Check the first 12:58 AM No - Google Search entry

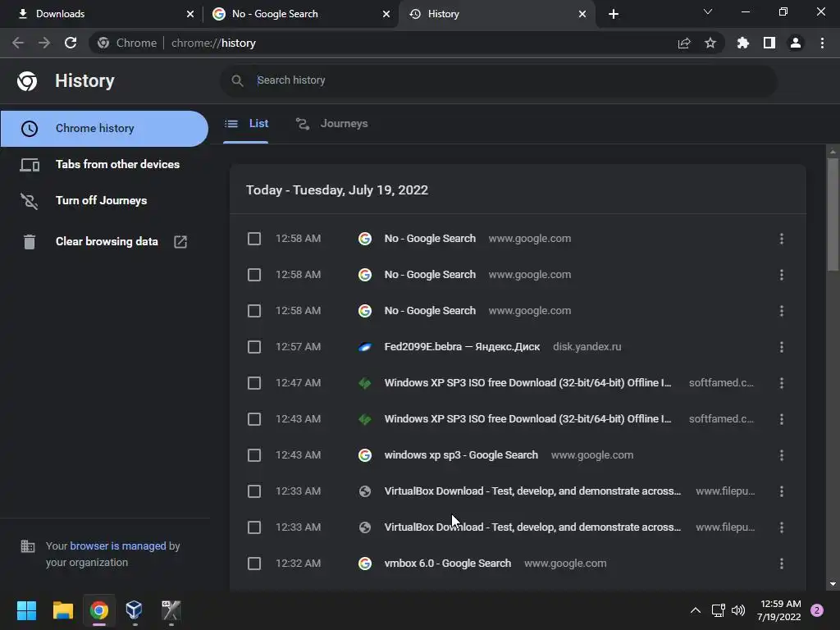point(254,239)
